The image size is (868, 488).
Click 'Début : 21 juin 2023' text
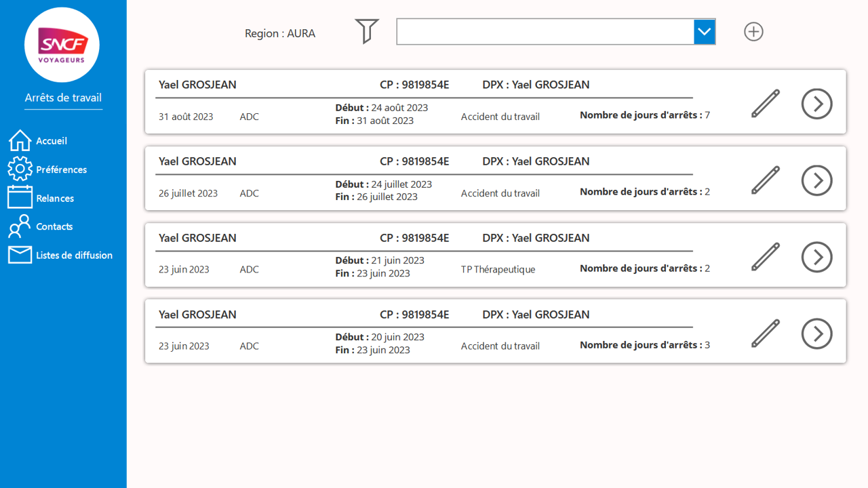click(x=380, y=261)
